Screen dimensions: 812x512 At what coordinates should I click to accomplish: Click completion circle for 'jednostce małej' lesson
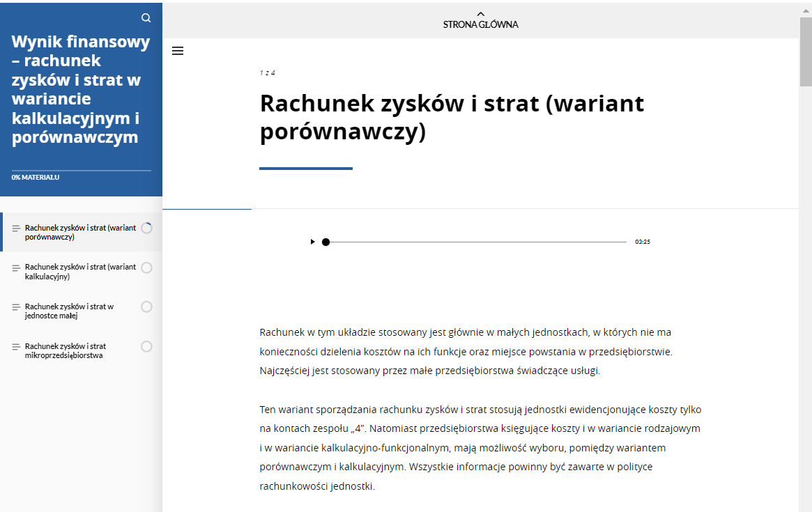click(146, 307)
